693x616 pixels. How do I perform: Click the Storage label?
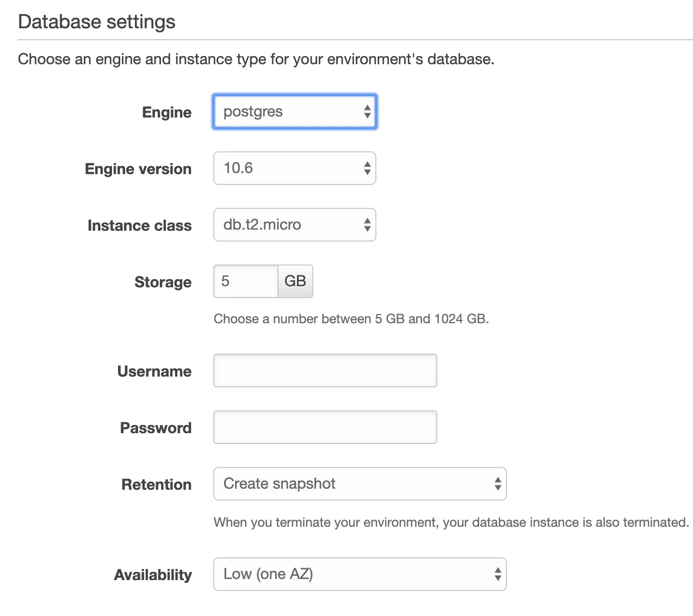(x=163, y=282)
